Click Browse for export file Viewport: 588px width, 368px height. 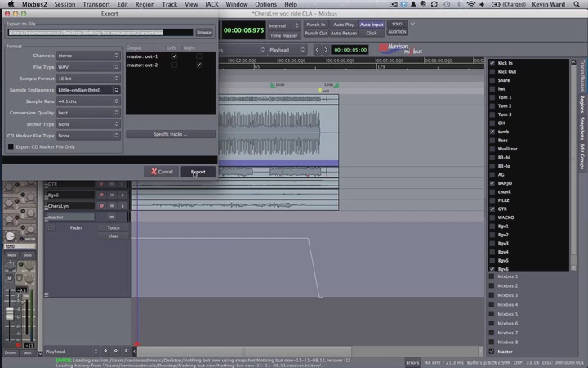point(204,32)
